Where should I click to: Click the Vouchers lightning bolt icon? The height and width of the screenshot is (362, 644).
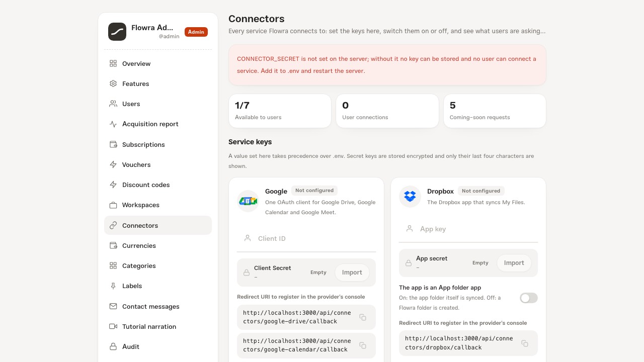(x=113, y=164)
